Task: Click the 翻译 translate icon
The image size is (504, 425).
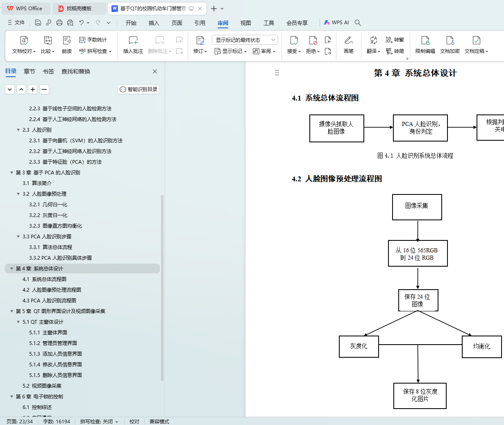Action: 374,40
